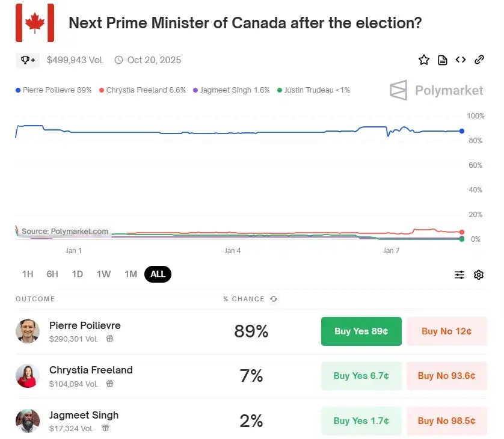504x439 pixels.
Task: Click the refresh chance icon
Action: [x=274, y=299]
